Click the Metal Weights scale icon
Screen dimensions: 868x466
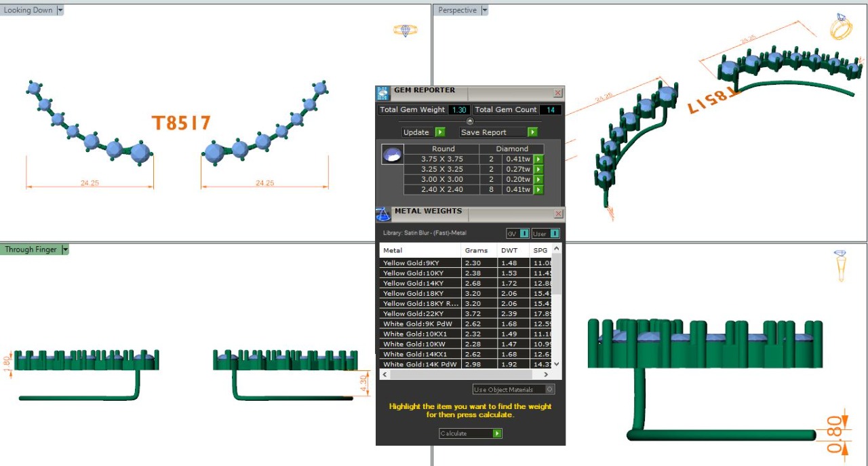tap(383, 214)
